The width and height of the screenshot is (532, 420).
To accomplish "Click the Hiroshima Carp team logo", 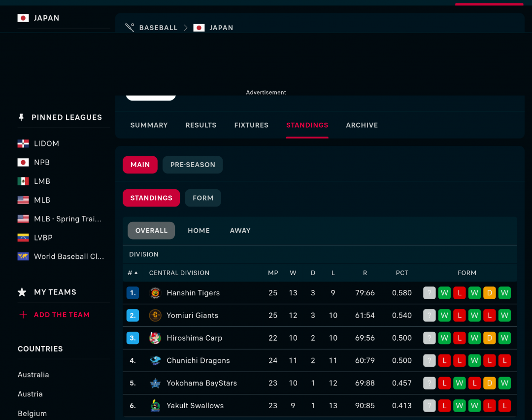I will click(x=155, y=338).
